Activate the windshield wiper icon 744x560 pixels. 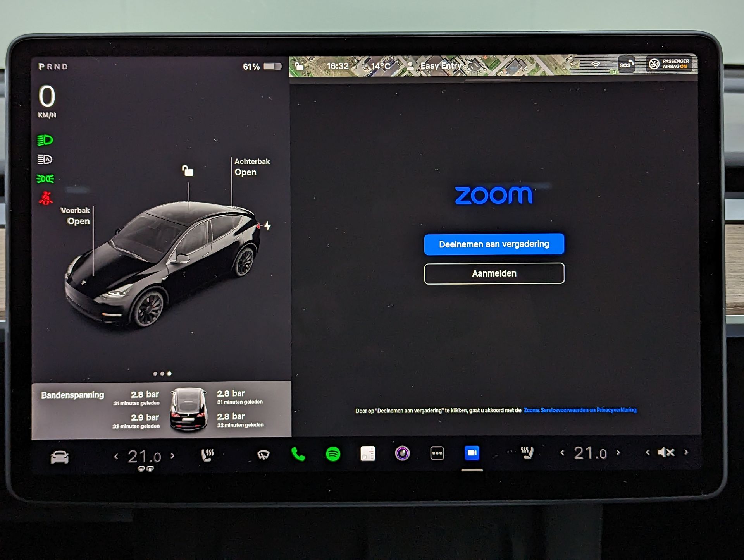tap(263, 455)
